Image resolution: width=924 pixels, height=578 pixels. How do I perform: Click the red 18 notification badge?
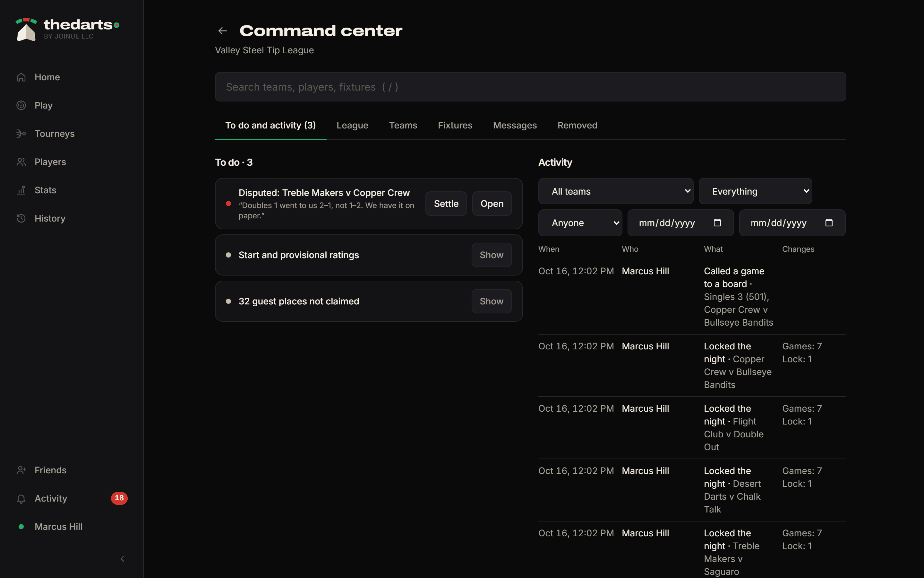coord(119,498)
